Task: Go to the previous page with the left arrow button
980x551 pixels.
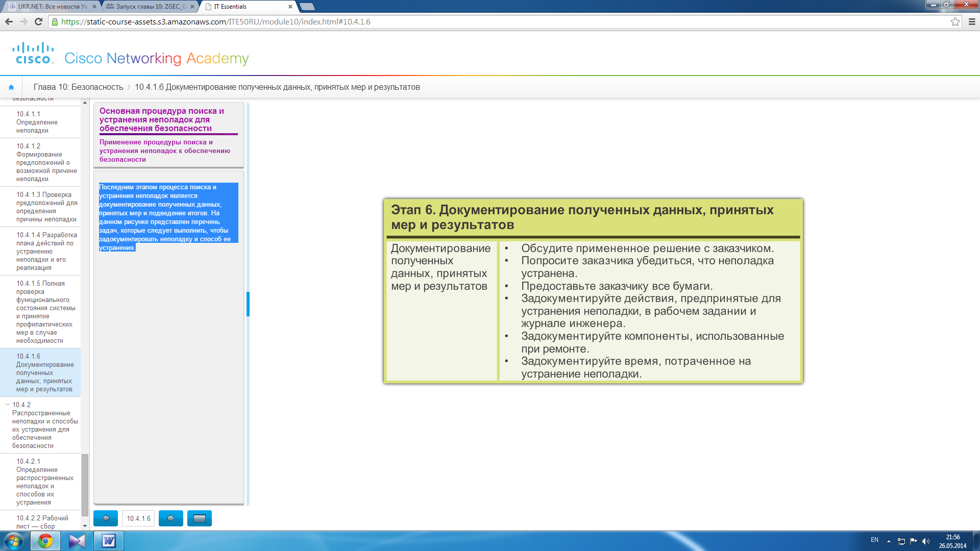Action: pyautogui.click(x=106, y=518)
